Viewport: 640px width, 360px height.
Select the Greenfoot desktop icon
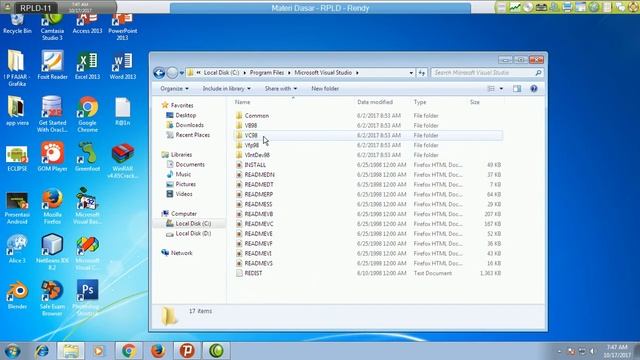87,157
